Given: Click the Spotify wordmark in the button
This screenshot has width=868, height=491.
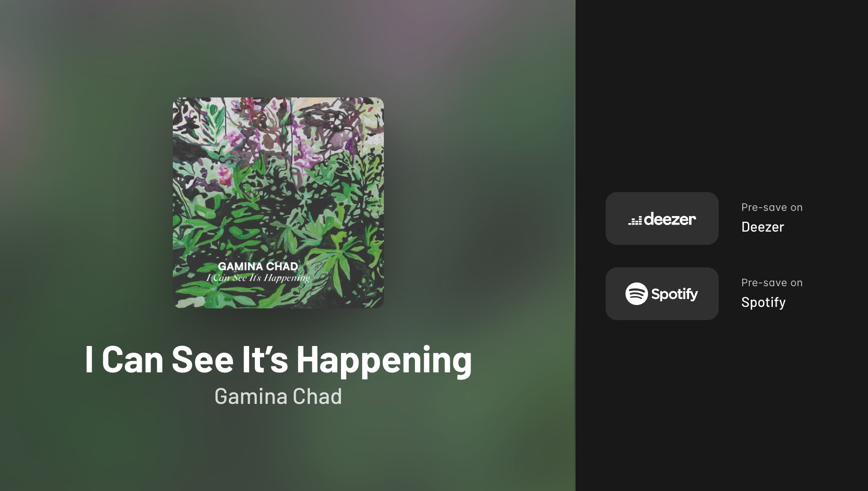Looking at the screenshot, I should tap(674, 294).
